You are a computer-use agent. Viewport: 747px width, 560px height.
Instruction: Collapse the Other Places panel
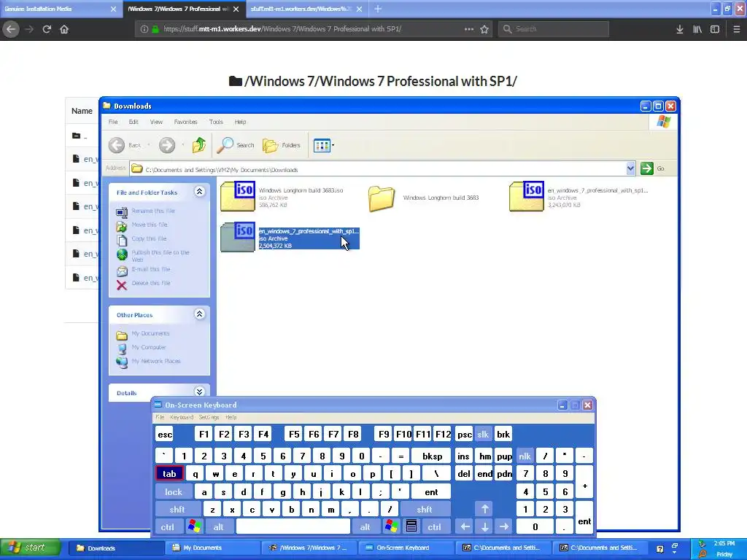199,314
